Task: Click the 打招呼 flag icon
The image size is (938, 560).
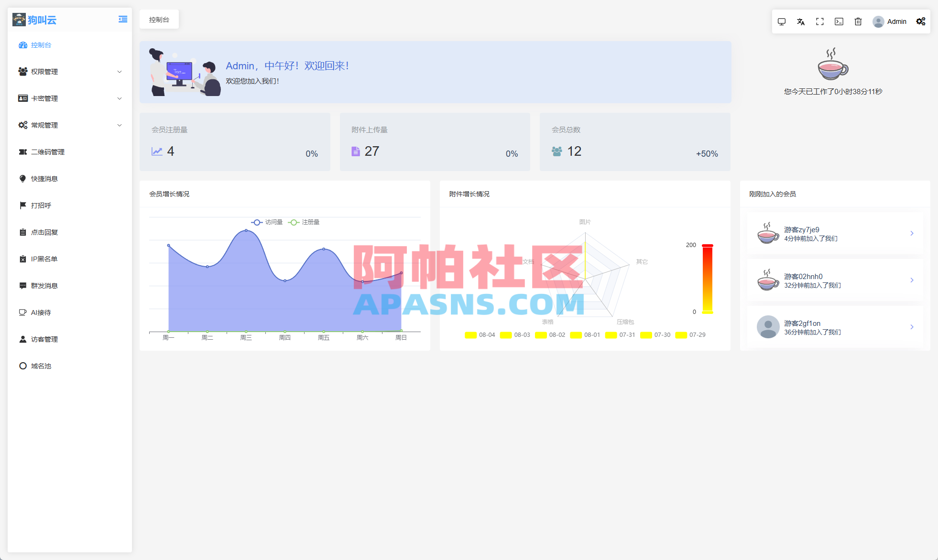Action: [22, 205]
